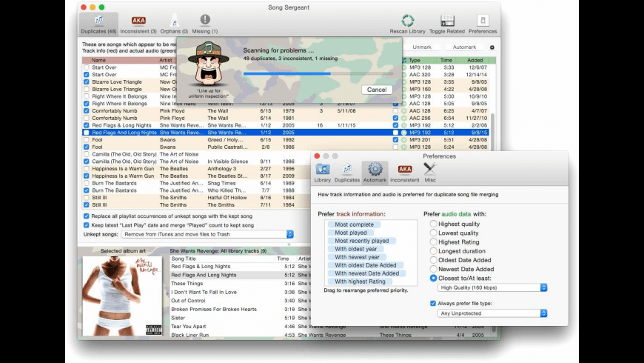Toggle Always prefer file type checkbox
Viewport: 644px width, 363px height.
point(433,304)
